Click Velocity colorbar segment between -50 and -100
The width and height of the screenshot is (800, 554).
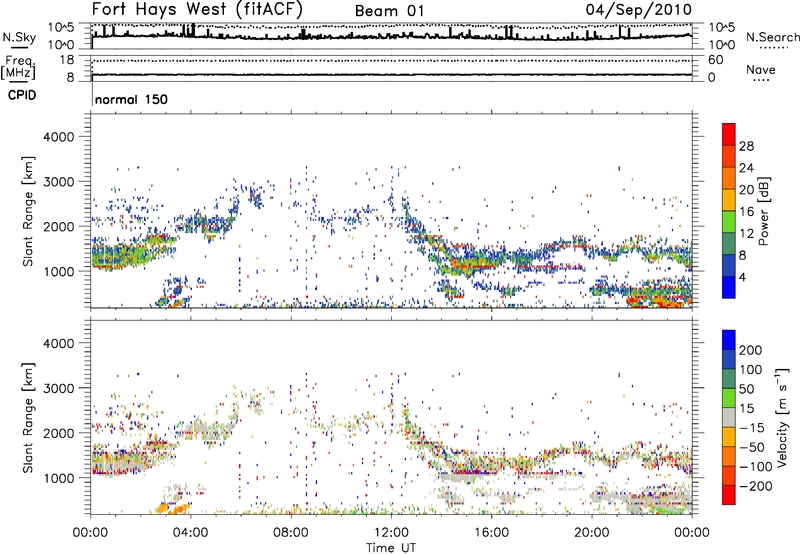[x=729, y=456]
